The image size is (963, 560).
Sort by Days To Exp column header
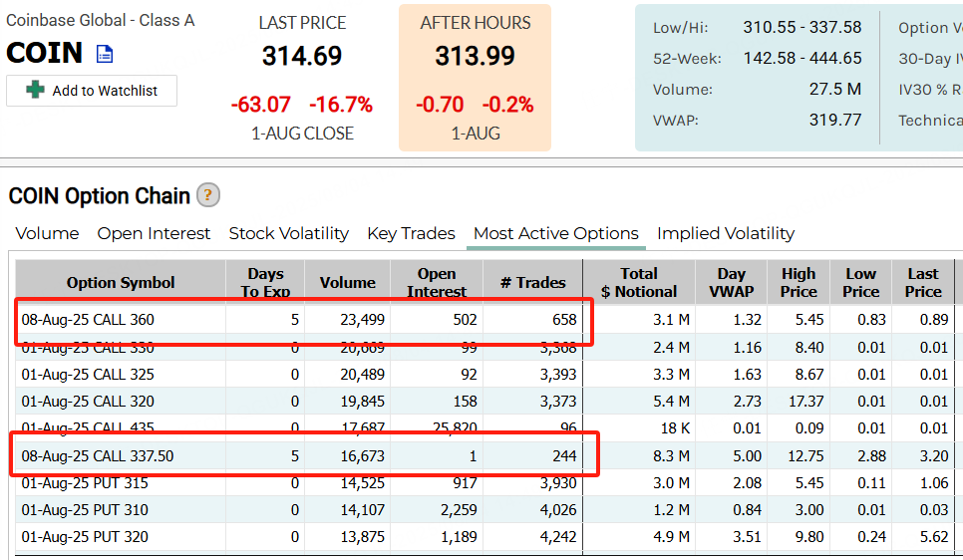(x=265, y=282)
